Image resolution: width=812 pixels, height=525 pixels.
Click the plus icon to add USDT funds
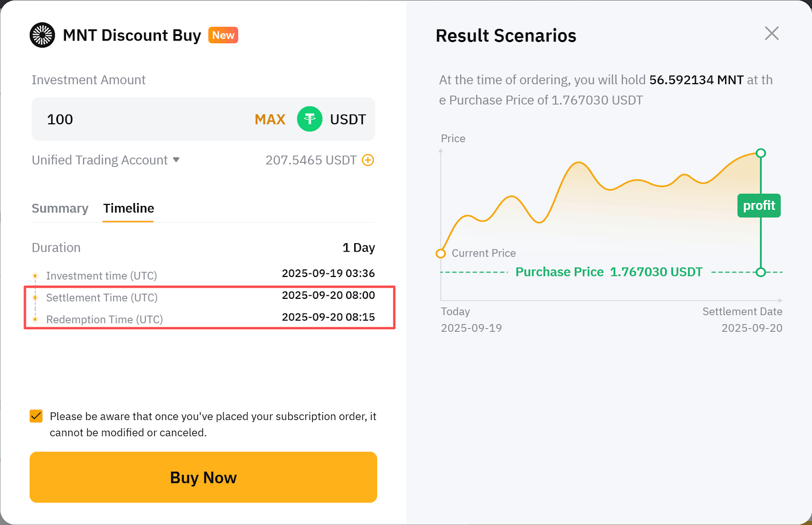(x=368, y=160)
